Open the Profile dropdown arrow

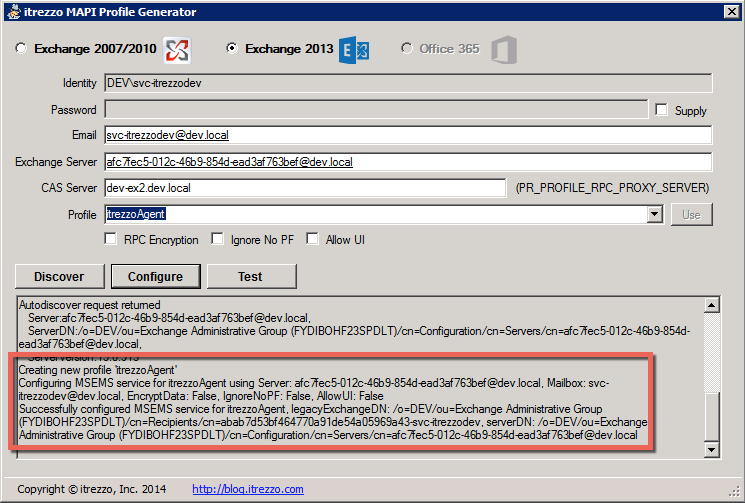pyautogui.click(x=655, y=214)
